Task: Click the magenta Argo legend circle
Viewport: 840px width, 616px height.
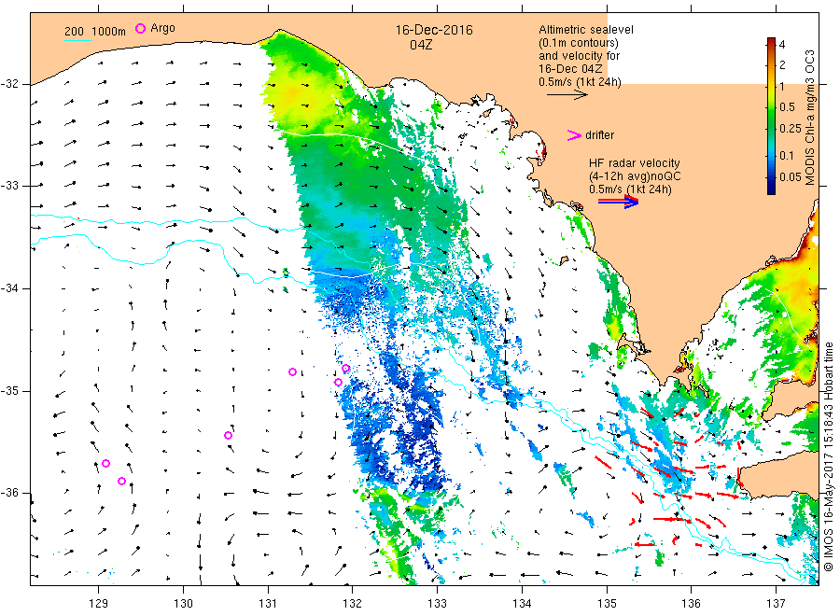Action: 140,28
